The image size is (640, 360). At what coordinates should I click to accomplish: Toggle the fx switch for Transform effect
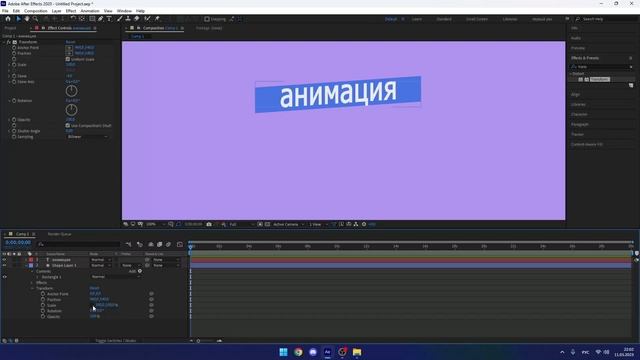9,42
